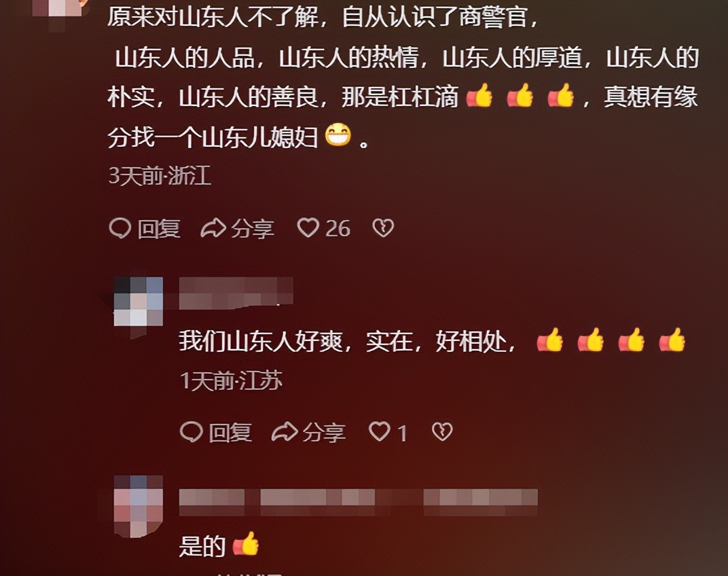
Task: Click the 1天前·江苏 timestamp
Action: click(231, 381)
